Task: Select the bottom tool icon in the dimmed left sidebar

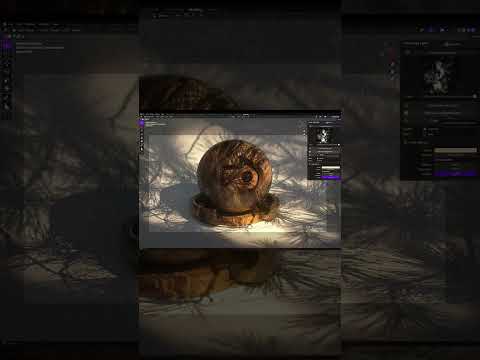Action: [x=7, y=105]
